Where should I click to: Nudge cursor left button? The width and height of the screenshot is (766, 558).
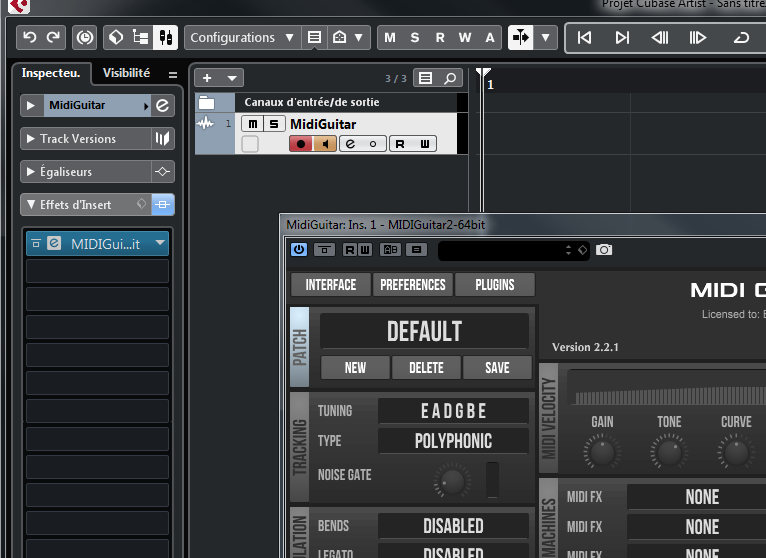point(660,38)
